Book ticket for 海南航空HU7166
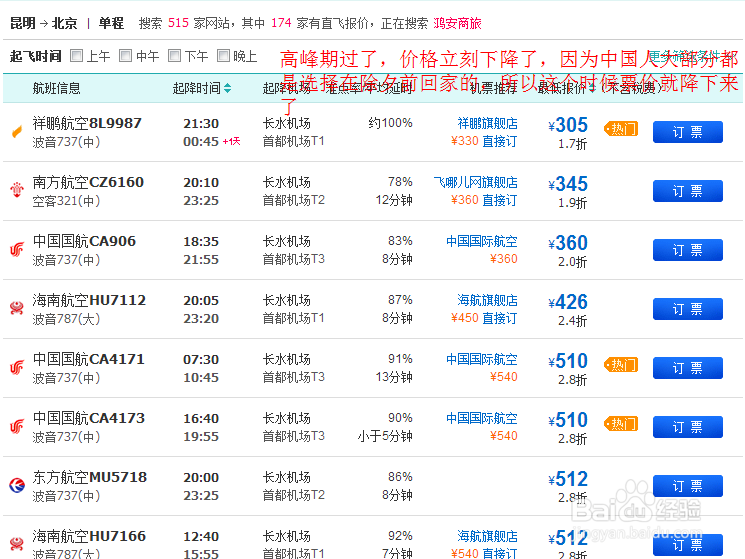This screenshot has height=559, width=745. coord(688,545)
